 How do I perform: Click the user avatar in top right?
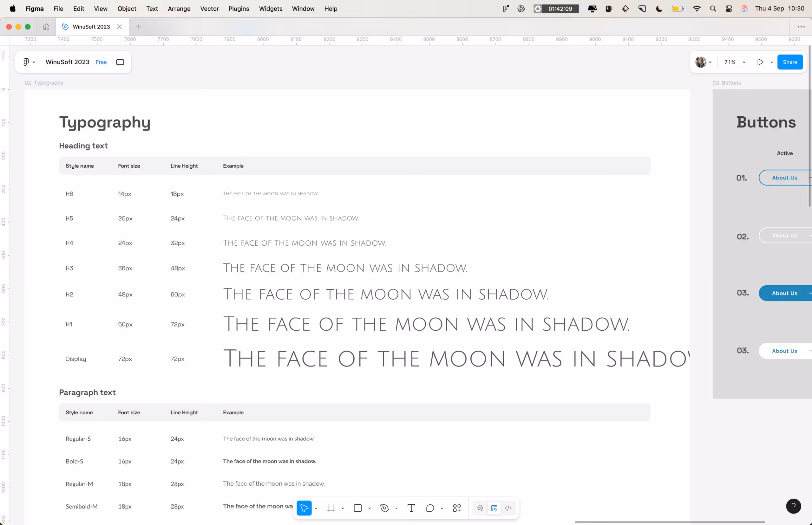tap(700, 62)
